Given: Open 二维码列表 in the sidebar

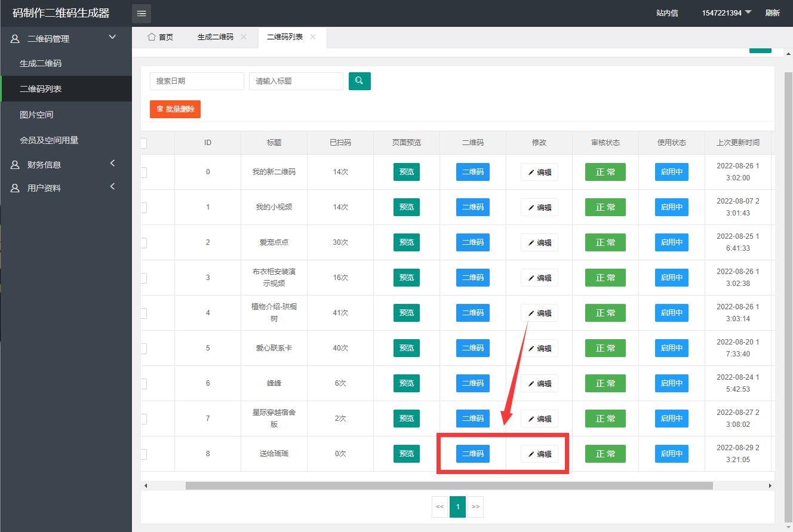Looking at the screenshot, I should pos(66,89).
